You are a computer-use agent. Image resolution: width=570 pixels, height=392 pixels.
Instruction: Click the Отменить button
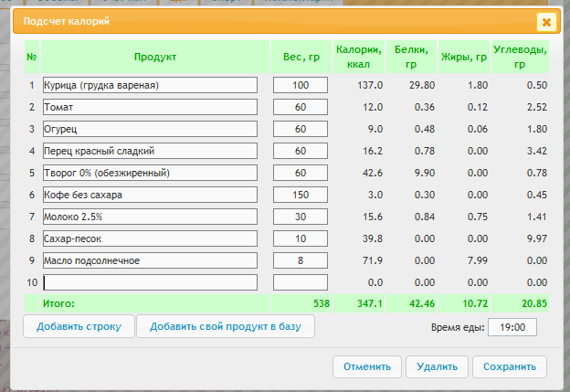pyautogui.click(x=367, y=366)
